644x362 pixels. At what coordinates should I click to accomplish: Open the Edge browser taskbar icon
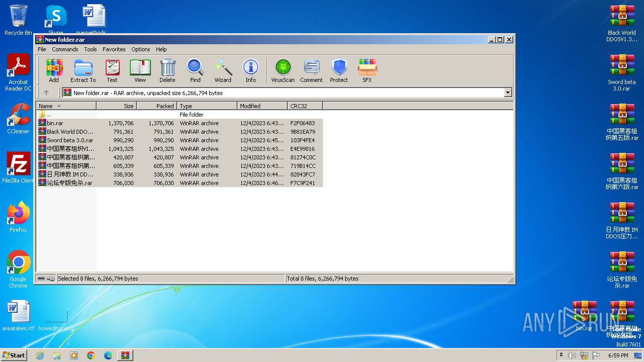pyautogui.click(x=108, y=355)
